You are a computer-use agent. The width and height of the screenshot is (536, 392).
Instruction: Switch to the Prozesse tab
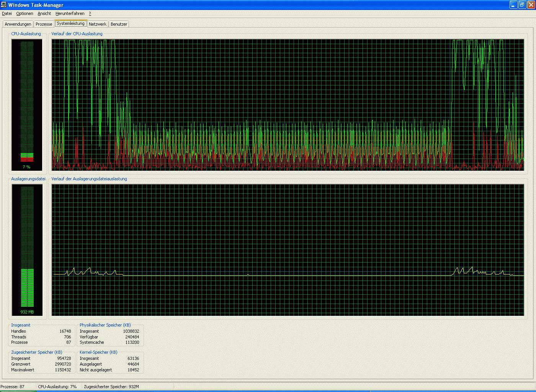[44, 24]
